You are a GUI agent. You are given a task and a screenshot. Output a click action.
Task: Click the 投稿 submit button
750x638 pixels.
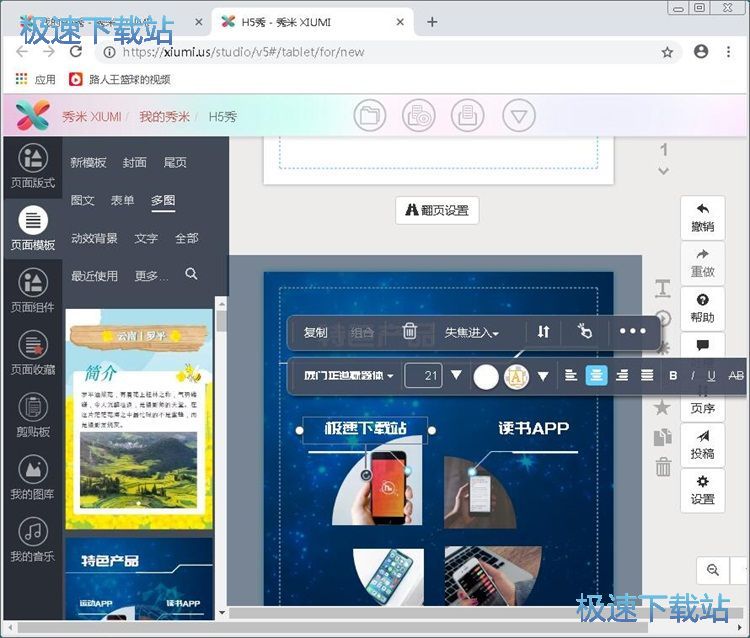click(703, 445)
